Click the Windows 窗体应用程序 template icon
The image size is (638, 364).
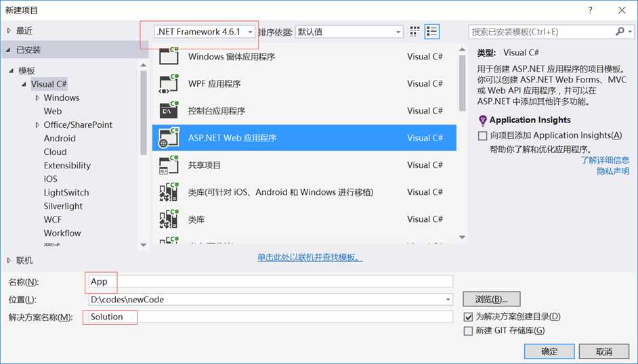[x=169, y=56]
